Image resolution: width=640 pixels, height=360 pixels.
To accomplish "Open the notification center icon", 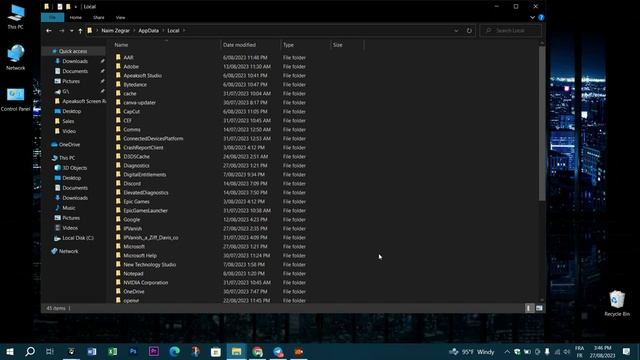I will [x=627, y=351].
